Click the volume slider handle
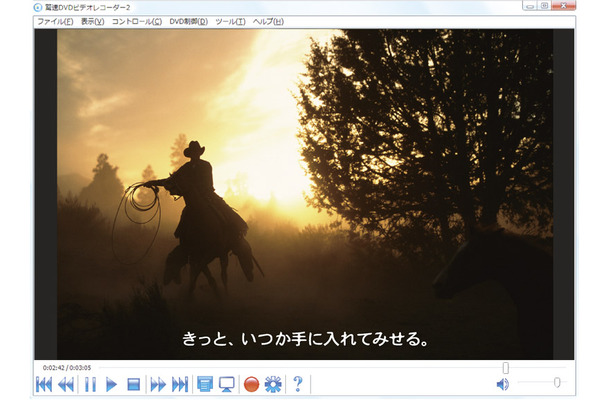The width and height of the screenshot is (610, 400). click(557, 383)
